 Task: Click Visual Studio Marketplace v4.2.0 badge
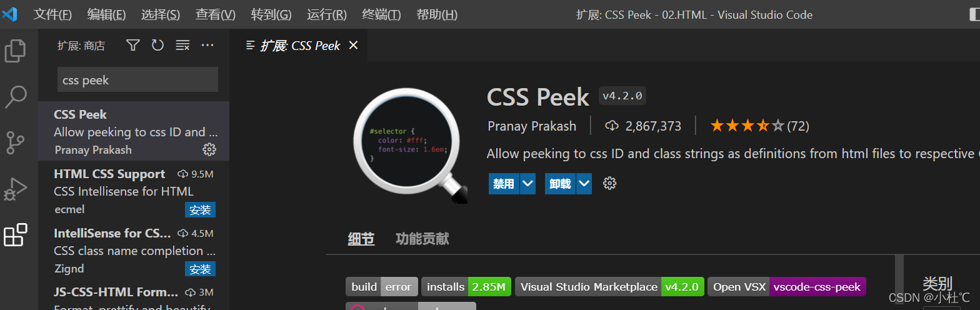tap(609, 287)
